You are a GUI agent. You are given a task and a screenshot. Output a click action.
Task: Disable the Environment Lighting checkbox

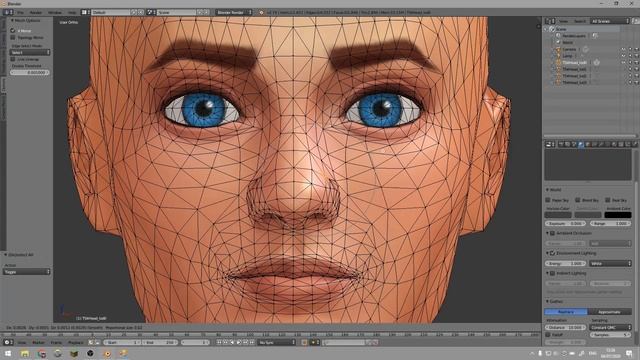tap(552, 253)
